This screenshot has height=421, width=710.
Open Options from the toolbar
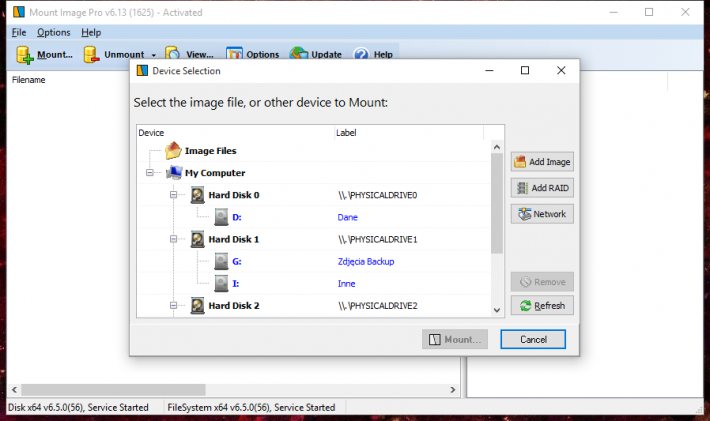click(253, 54)
